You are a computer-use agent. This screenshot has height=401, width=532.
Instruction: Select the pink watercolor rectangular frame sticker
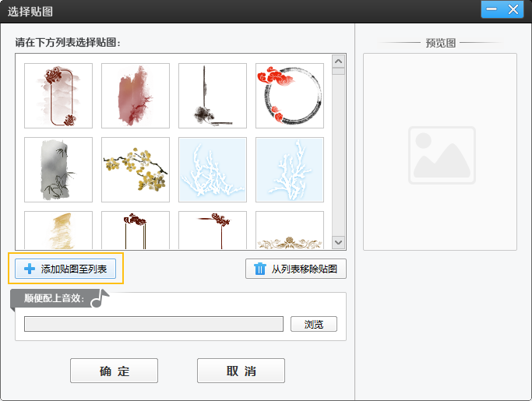coord(58,96)
